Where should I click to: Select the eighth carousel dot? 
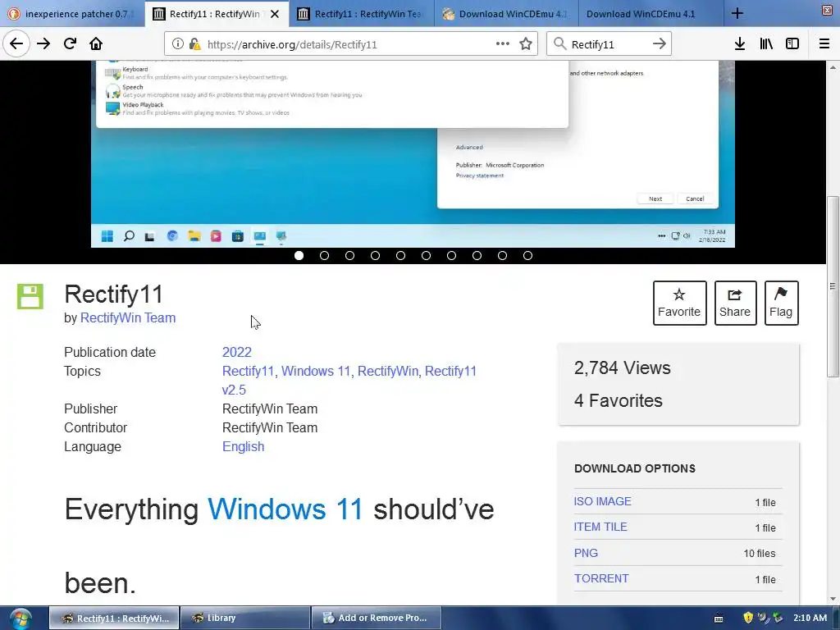coord(477,256)
